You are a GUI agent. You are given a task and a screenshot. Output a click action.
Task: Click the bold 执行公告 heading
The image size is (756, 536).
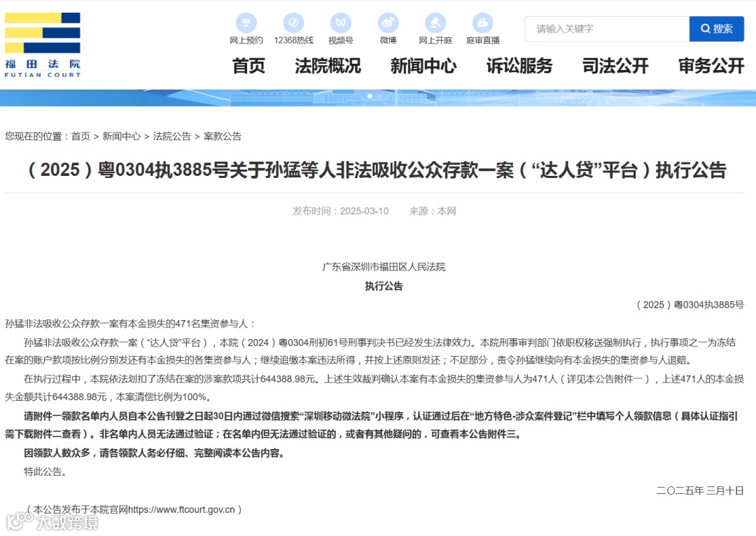pos(384,286)
